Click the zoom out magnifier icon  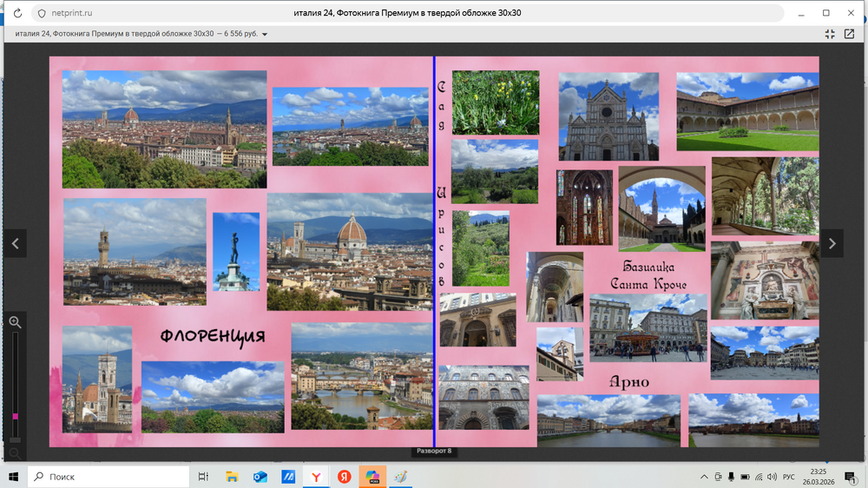(15, 452)
